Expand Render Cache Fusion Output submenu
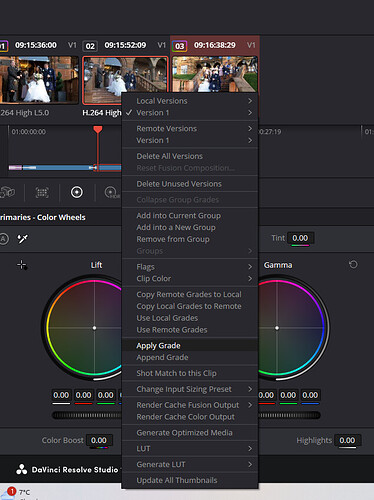 [190, 405]
